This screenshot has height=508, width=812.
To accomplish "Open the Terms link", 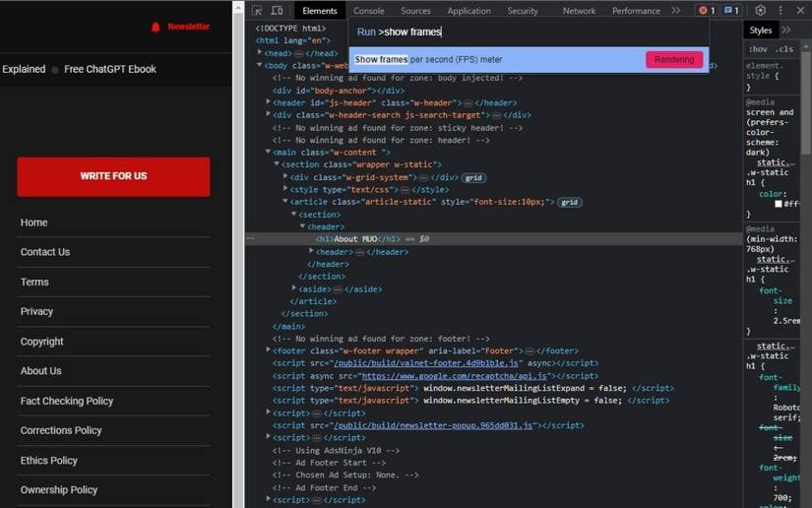I will point(34,283).
